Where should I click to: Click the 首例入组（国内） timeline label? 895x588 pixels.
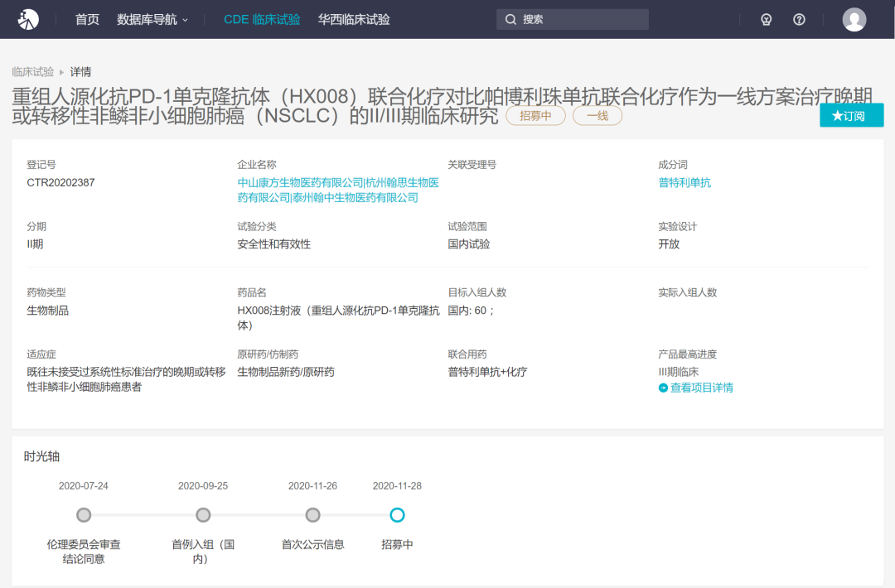tap(203, 552)
